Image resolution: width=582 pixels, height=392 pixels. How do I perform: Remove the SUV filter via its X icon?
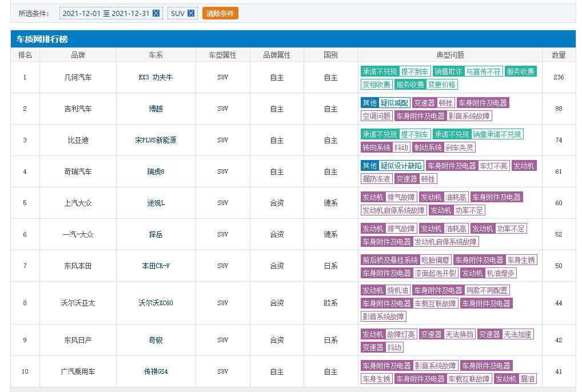[191, 13]
